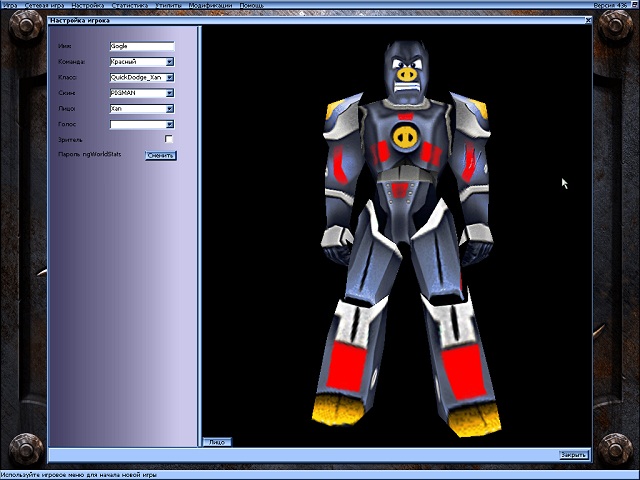The width and height of the screenshot is (640, 480).
Task: Click the Имя field containing Gogle
Action: 142,46
